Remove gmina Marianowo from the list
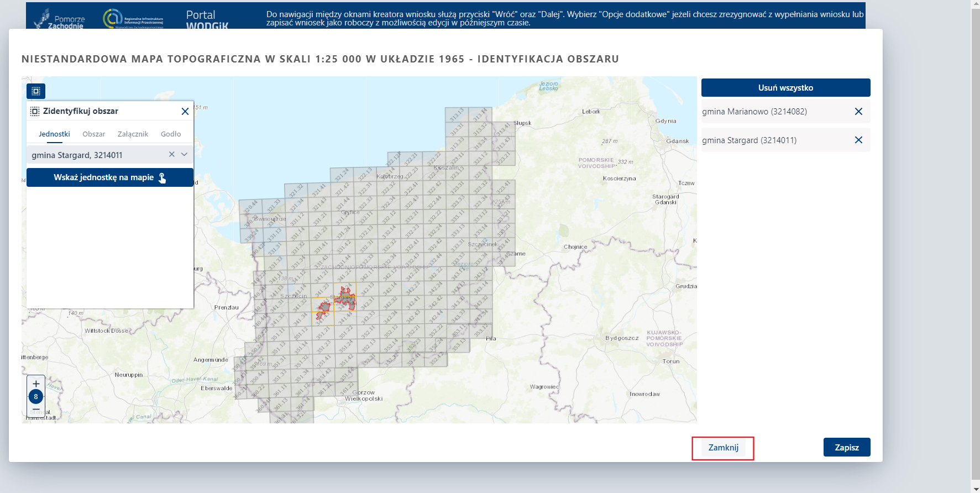 [858, 112]
